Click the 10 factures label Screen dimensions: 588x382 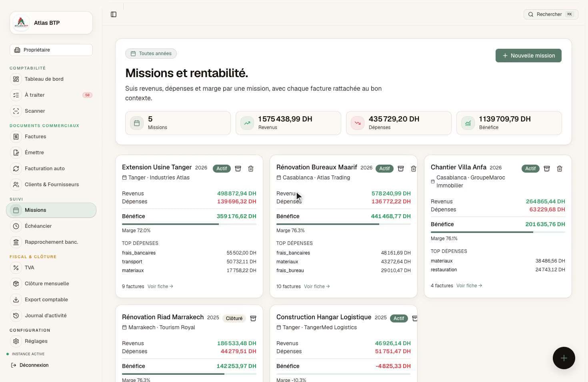coord(288,286)
